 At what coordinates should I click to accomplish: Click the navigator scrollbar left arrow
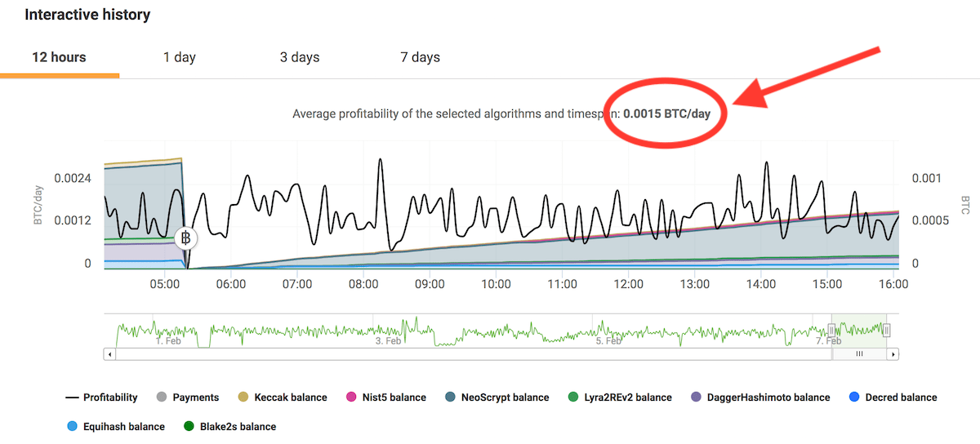click(109, 354)
